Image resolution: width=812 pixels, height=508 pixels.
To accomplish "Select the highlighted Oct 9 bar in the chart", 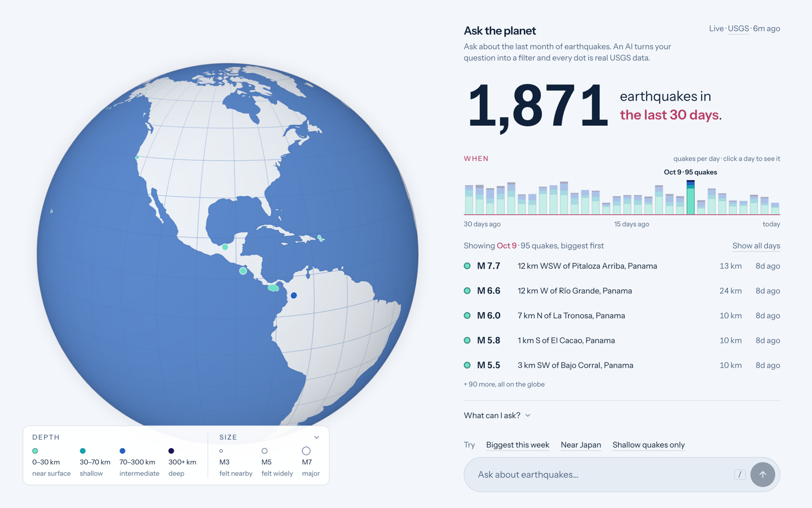I will [690, 198].
